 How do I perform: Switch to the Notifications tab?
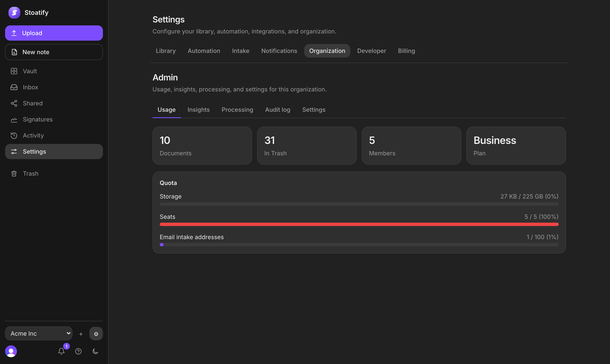coord(279,51)
